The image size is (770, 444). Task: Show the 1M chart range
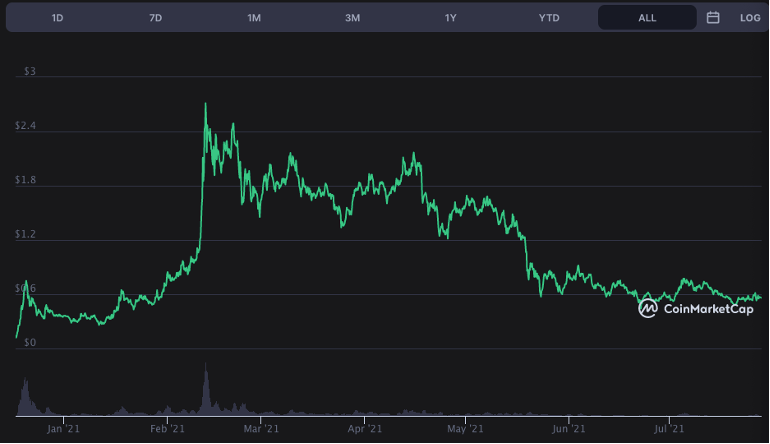254,18
